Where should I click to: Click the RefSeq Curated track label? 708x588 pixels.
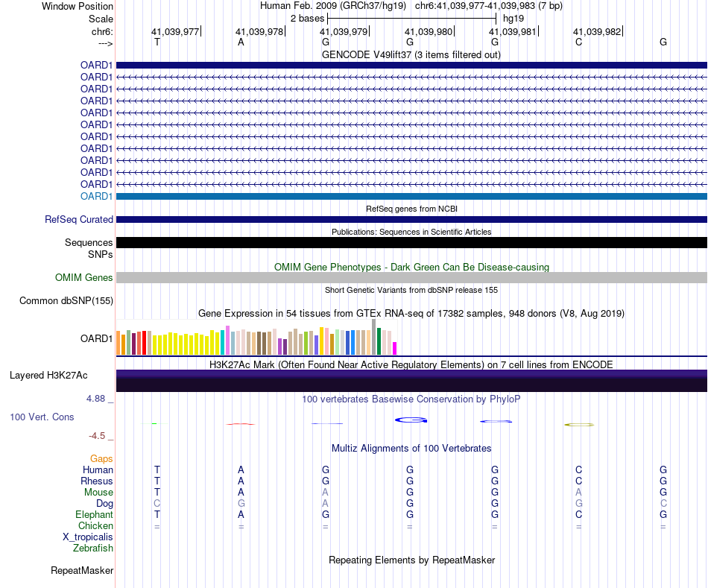point(78,220)
